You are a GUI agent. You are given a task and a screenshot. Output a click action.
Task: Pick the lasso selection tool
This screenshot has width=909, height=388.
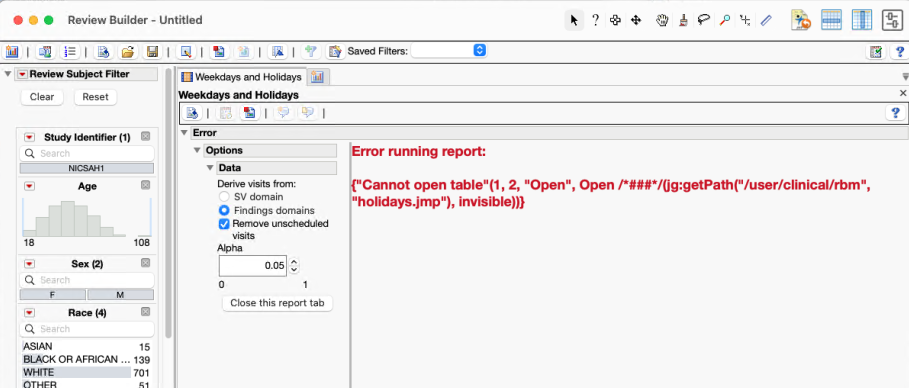tap(704, 20)
